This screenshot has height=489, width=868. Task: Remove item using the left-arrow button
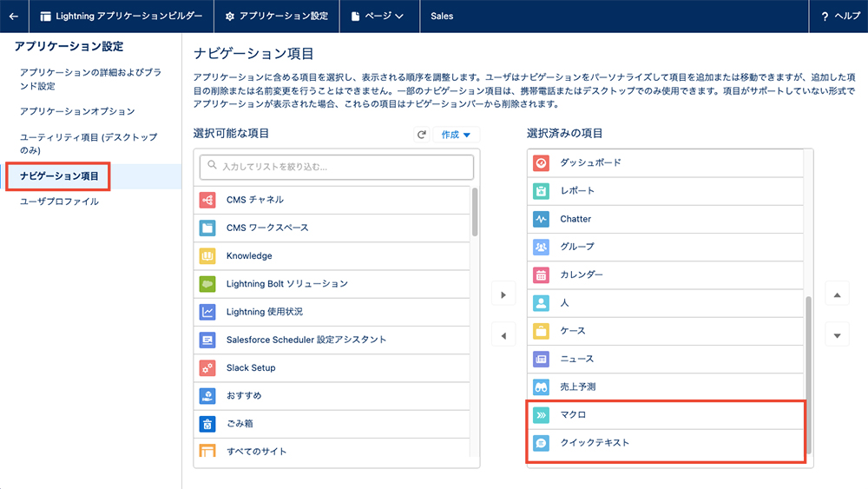503,335
